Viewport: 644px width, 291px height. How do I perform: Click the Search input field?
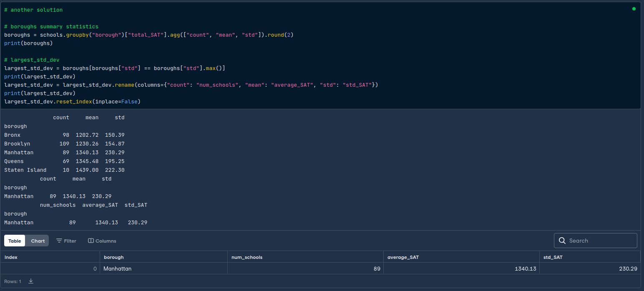595,241
